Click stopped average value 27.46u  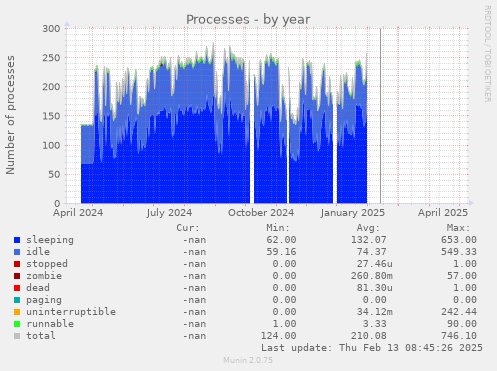(375, 264)
